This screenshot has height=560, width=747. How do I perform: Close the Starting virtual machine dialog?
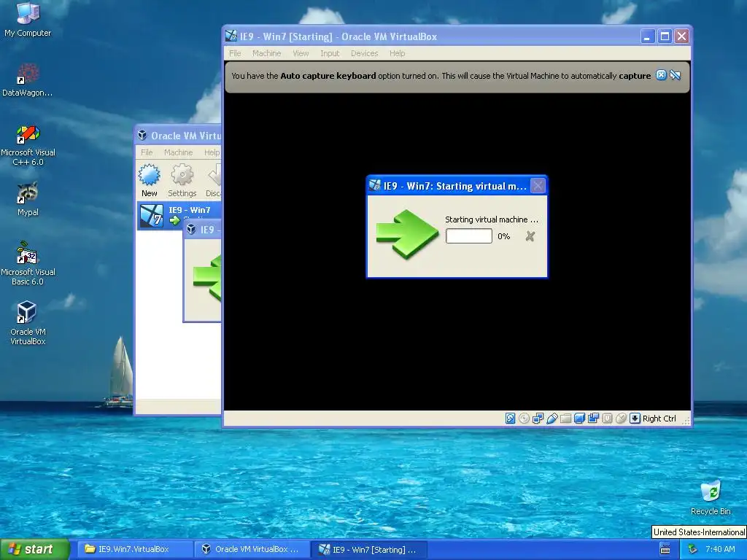point(538,186)
